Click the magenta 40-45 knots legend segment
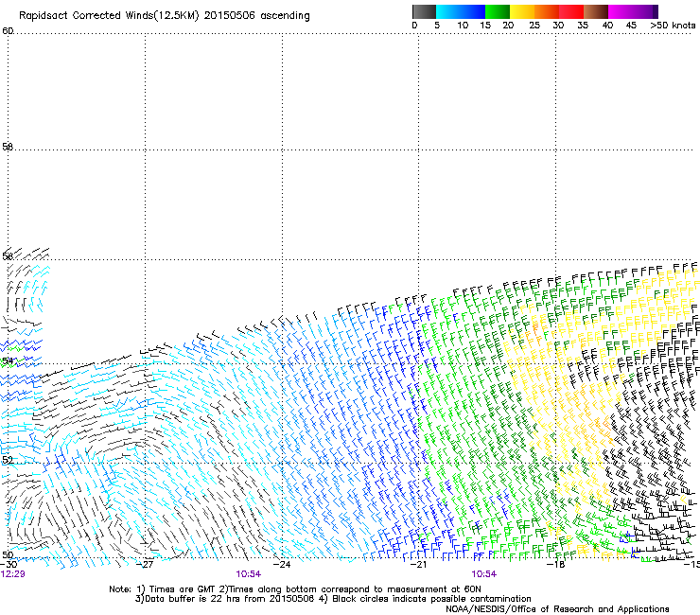 click(x=621, y=11)
